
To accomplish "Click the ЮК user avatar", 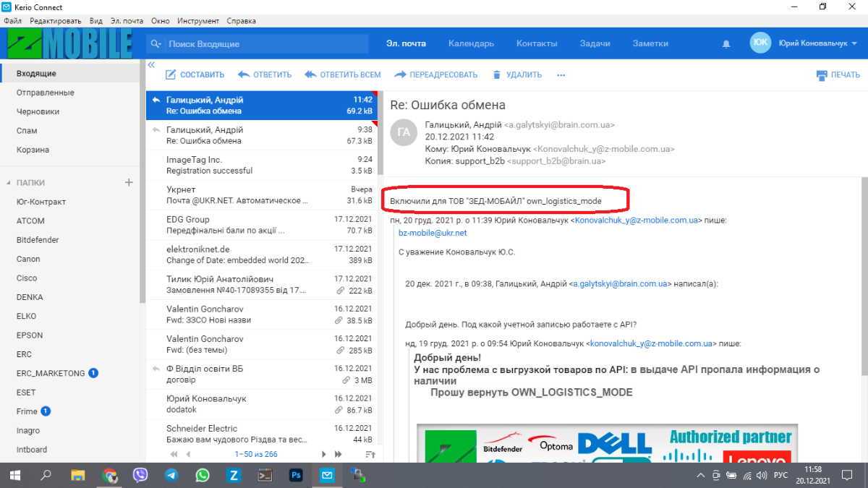I will tap(760, 43).
